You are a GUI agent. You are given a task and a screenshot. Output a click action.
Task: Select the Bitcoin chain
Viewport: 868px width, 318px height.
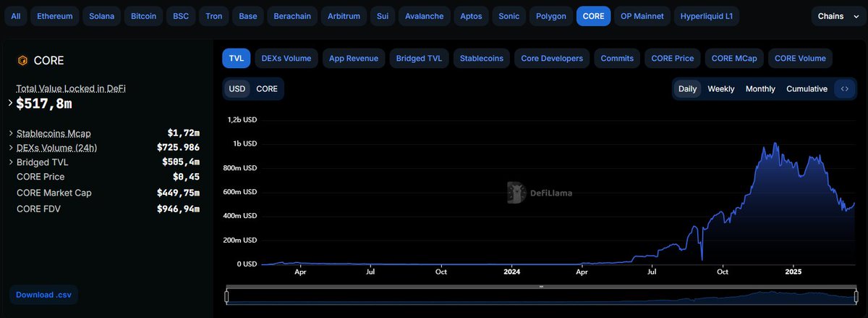point(144,16)
